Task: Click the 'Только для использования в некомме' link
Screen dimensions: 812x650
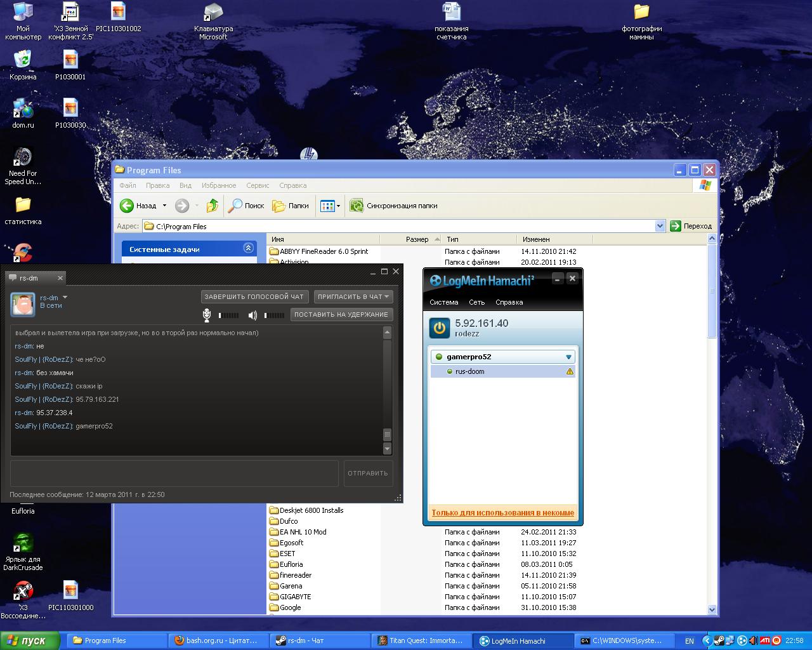Action: (x=502, y=513)
